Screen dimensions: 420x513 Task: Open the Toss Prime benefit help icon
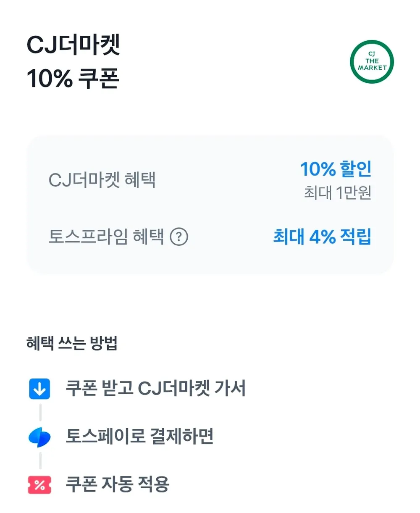click(179, 237)
